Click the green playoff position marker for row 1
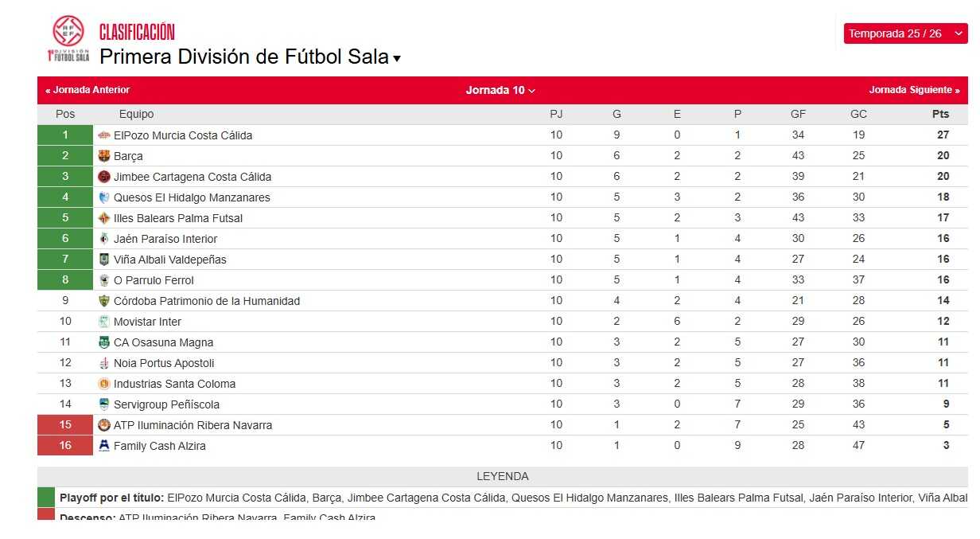 (x=64, y=135)
